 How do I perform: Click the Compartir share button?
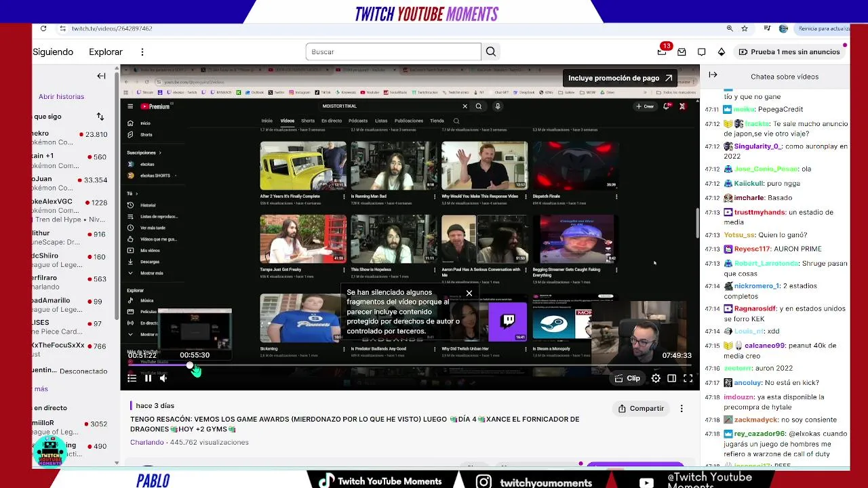coord(641,409)
